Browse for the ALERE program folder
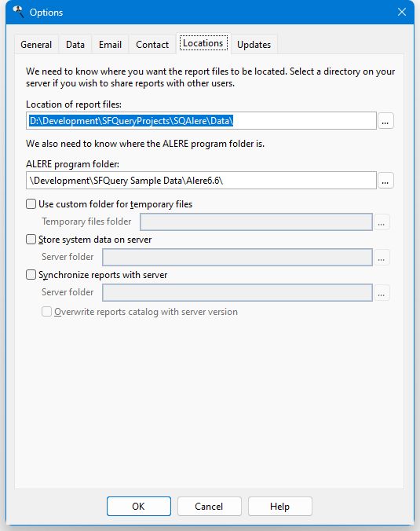The height and width of the screenshot is (531, 420). [385, 181]
